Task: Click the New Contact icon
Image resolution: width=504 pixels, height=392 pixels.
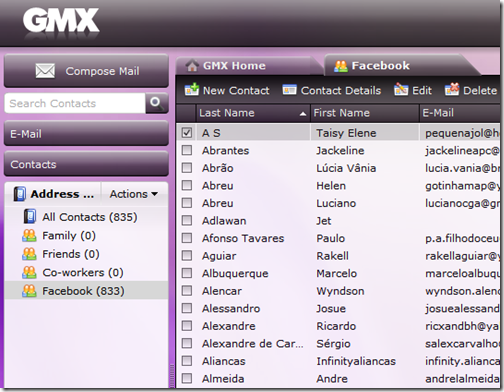Action: [192, 90]
